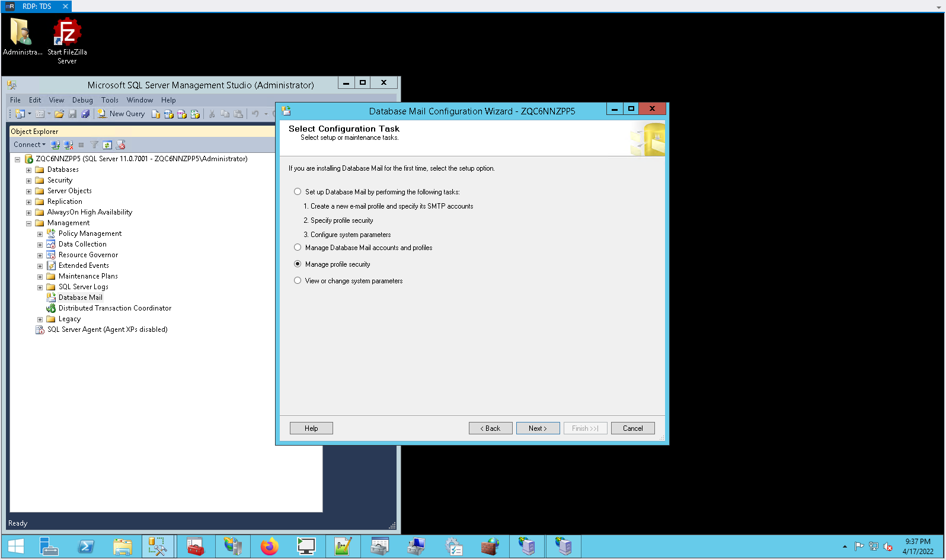Open File Explorer from the taskbar
946x560 pixels.
(x=123, y=546)
